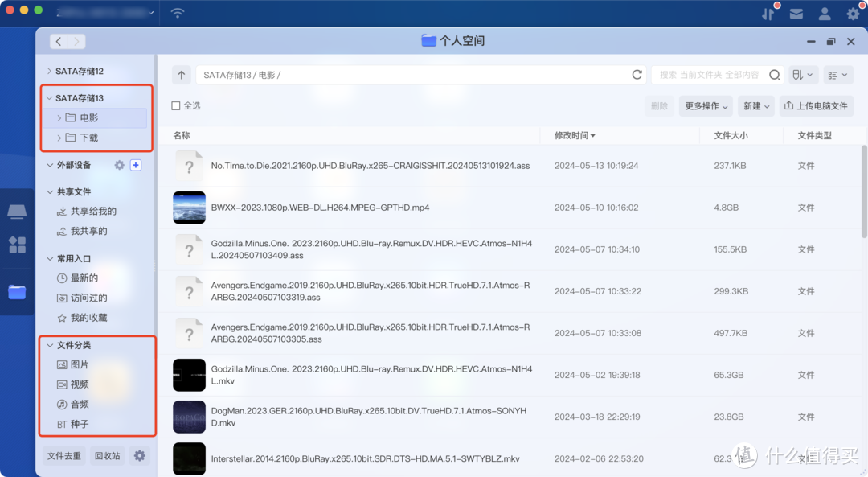The image size is (868, 477).
Task: Expand the 下载 folder chevron
Action: [x=59, y=138]
